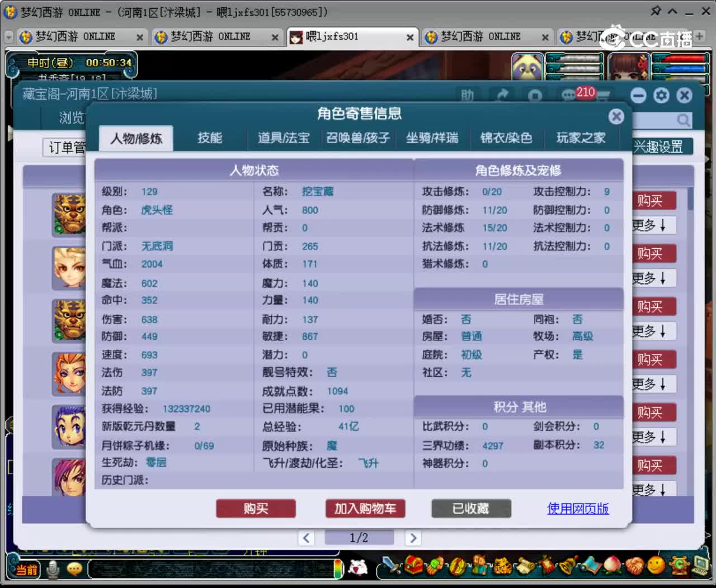Open the green gear settings icon in bottom toolbar
The width and height of the screenshot is (716, 588).
(679, 566)
